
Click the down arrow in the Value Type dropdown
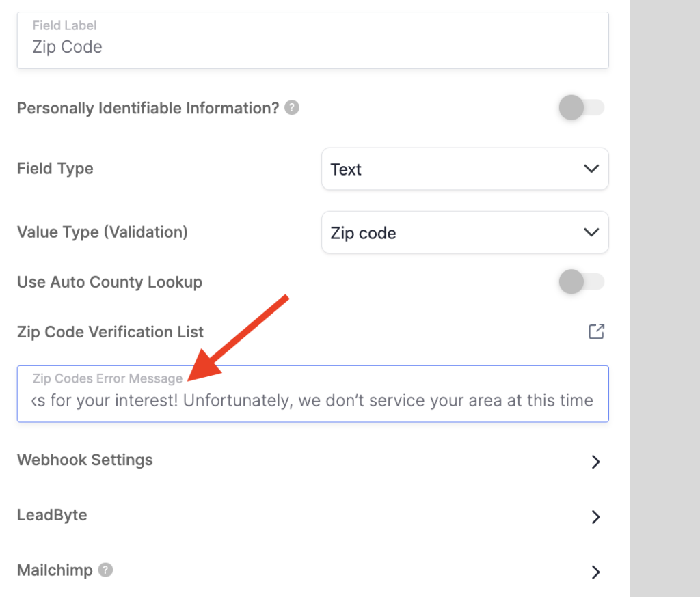[591, 232]
